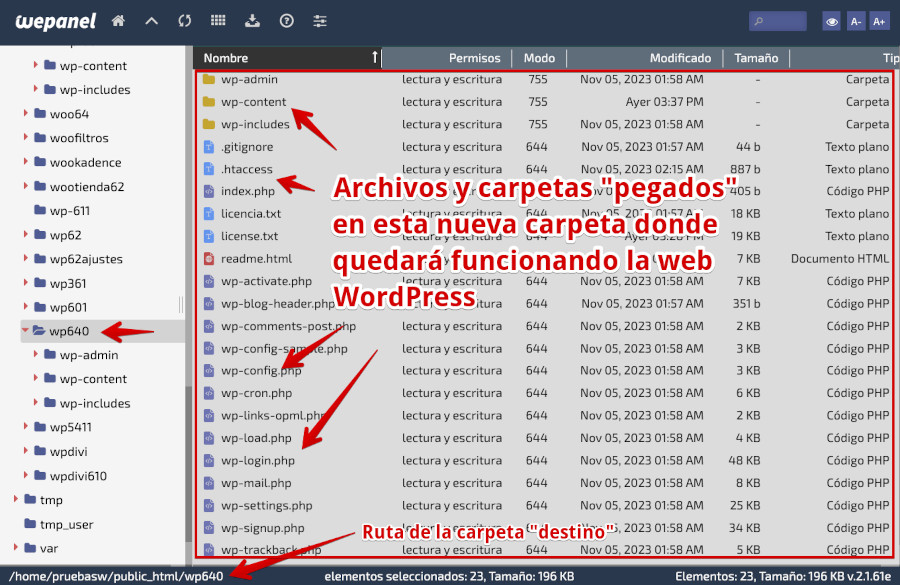900x585 pixels.
Task: Open preferences sliders icon
Action: pyautogui.click(x=320, y=21)
